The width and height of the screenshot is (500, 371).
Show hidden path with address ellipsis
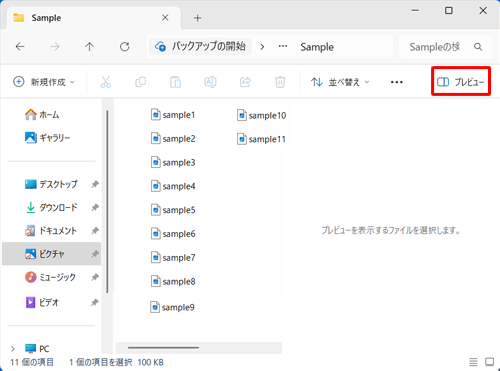point(283,47)
